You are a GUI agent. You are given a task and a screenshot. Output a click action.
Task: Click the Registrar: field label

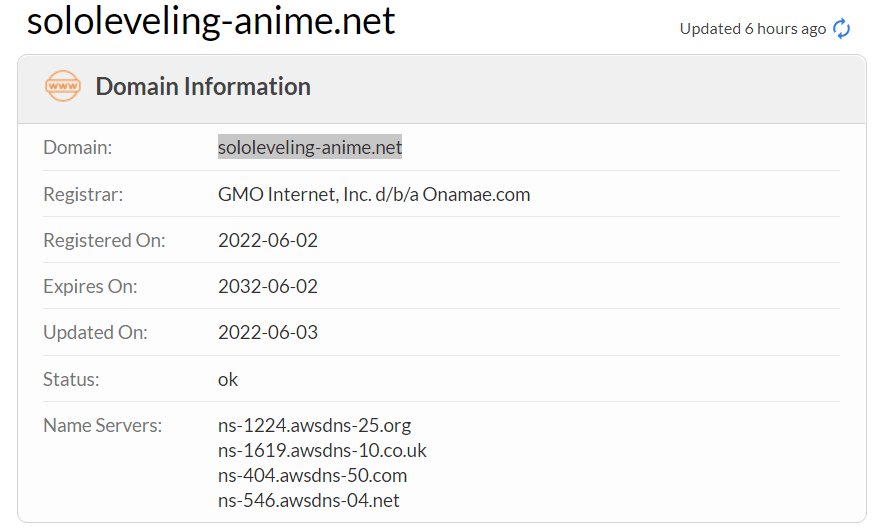tap(83, 194)
